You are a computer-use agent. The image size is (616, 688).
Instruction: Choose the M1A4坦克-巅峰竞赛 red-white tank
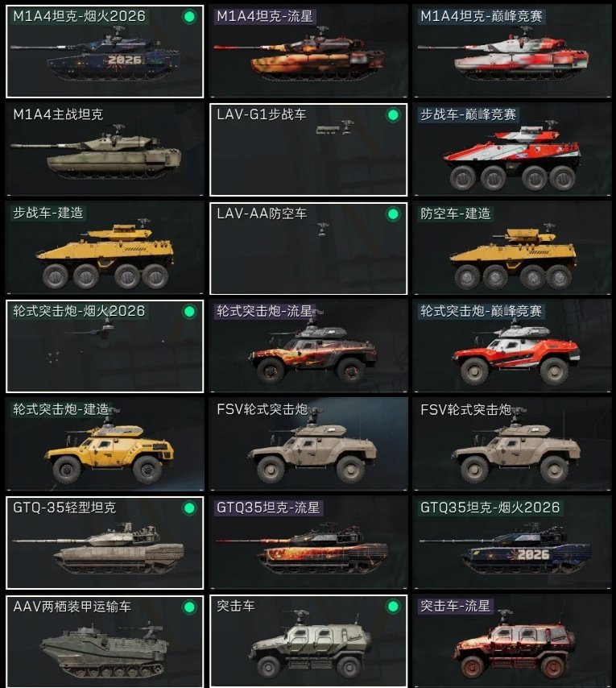point(512,52)
